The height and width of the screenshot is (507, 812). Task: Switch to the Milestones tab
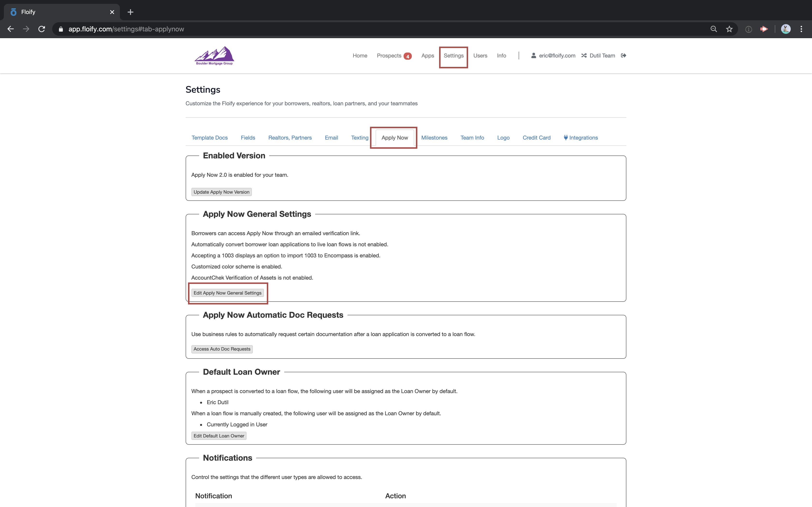(x=434, y=137)
